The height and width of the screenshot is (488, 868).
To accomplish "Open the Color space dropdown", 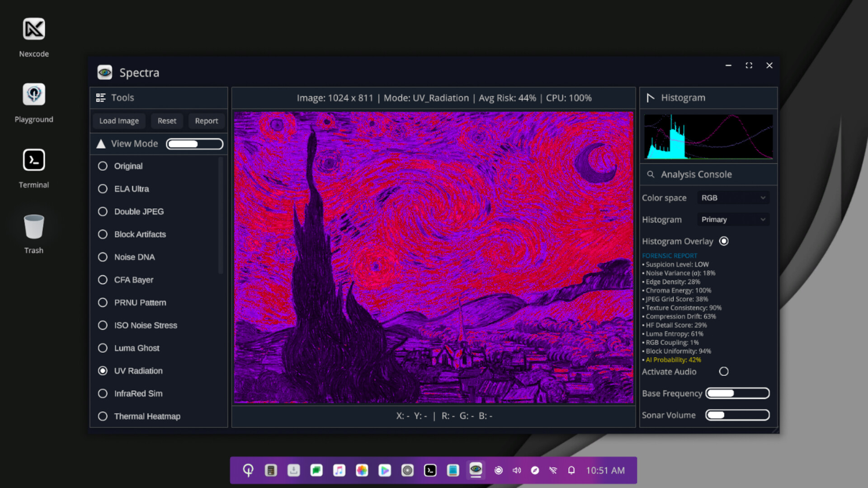I will point(733,197).
